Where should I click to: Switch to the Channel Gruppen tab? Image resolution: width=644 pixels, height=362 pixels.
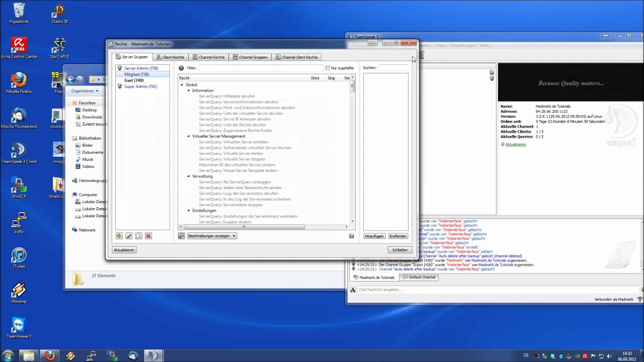[x=250, y=57]
